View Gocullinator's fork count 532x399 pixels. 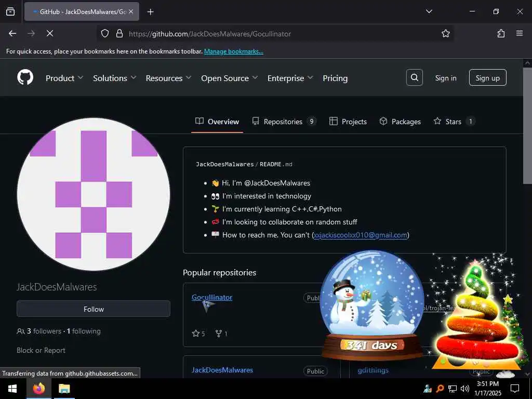[x=221, y=334]
